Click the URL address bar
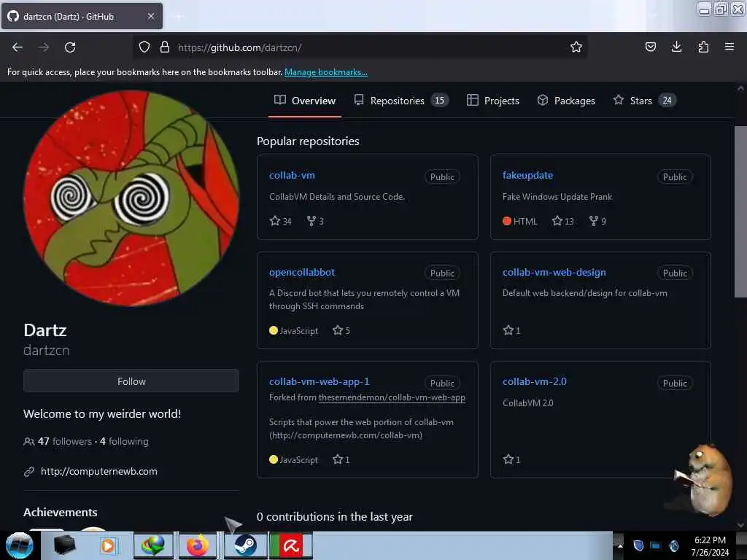The height and width of the screenshot is (560, 747). [362, 47]
